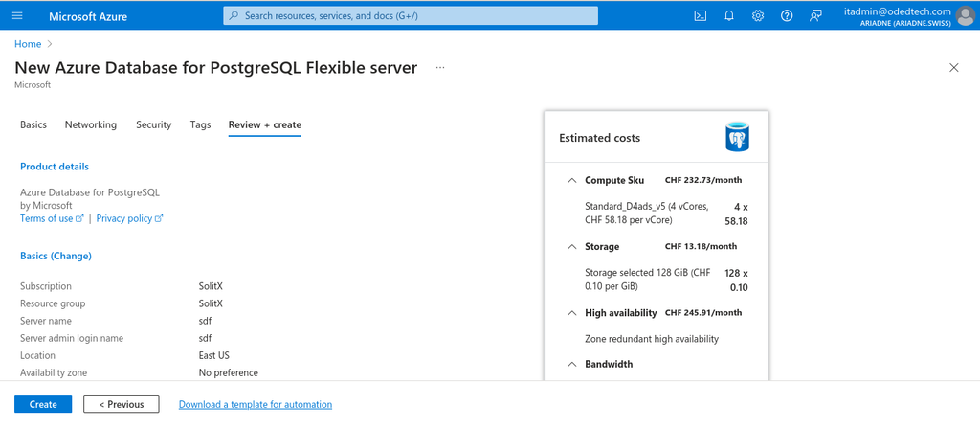Open the help question mark

(x=787, y=15)
